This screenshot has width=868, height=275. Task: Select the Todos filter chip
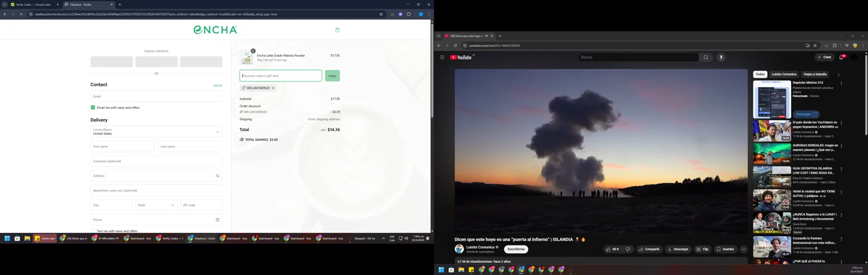[x=760, y=74]
